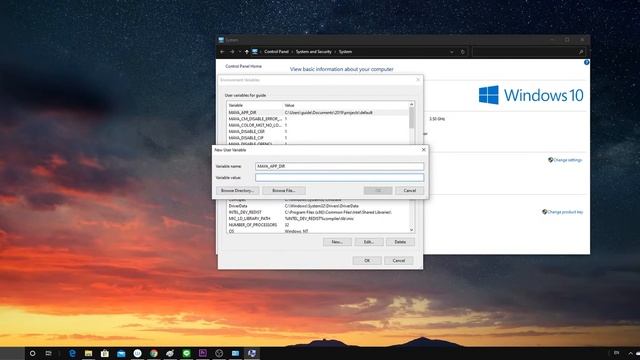Select MIC_LD_LIBRARY_PATH variable row

[x=317, y=219]
